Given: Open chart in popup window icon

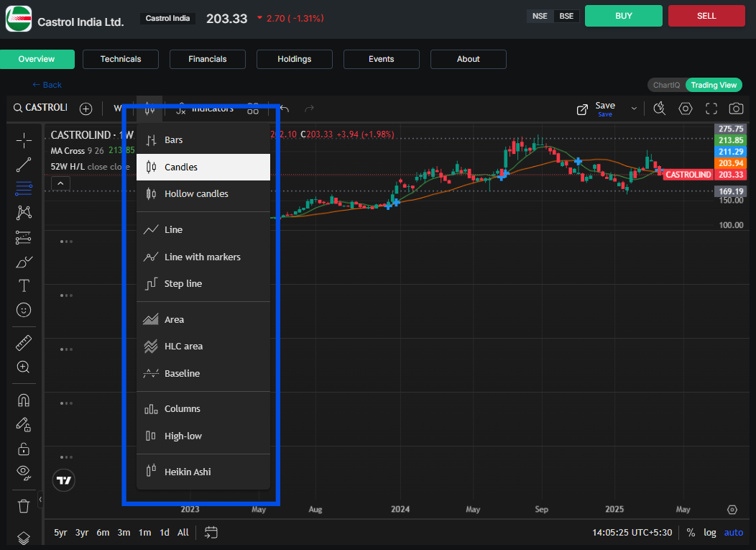Looking at the screenshot, I should (x=582, y=109).
